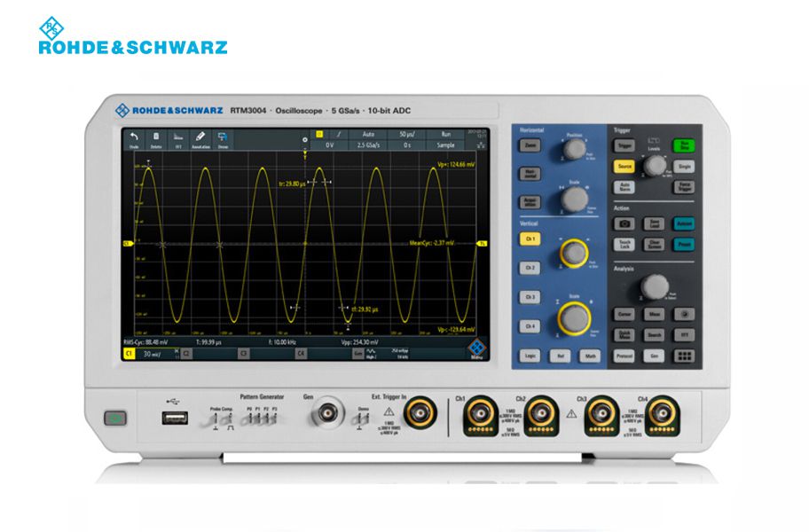This screenshot has height=532, width=809.
Task: Open the Run status field in the top bar
Action: (446, 134)
